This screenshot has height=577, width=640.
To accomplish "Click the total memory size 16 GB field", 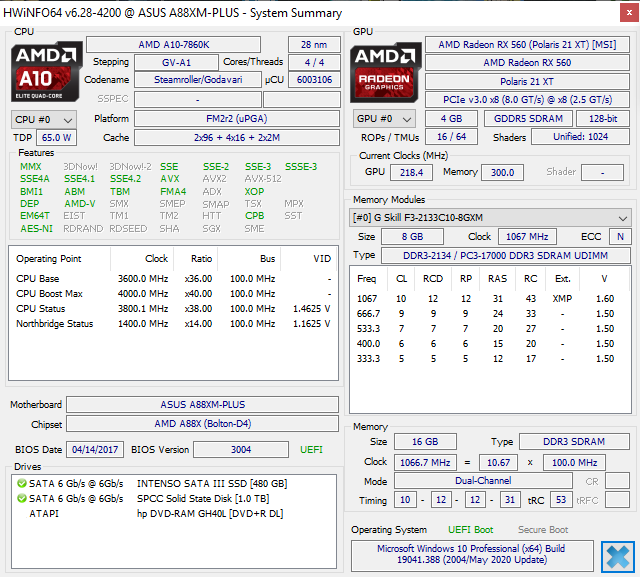I will (425, 442).
